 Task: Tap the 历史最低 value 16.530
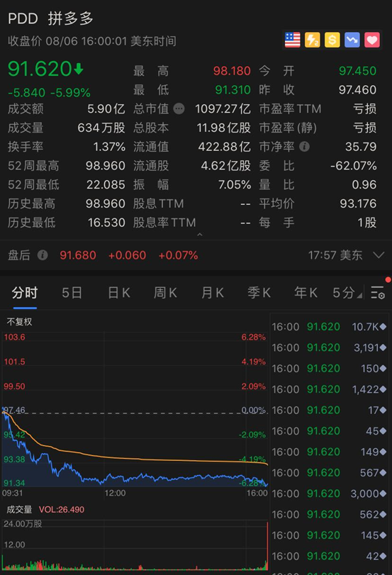coord(106,223)
